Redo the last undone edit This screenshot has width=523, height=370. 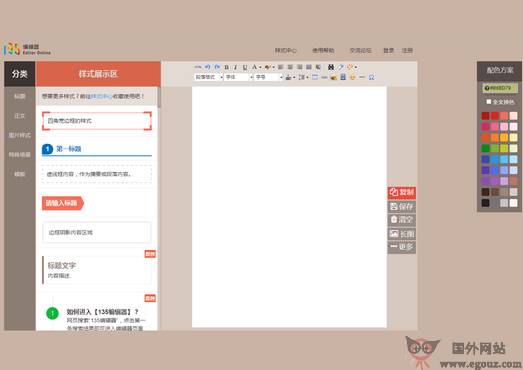point(217,67)
